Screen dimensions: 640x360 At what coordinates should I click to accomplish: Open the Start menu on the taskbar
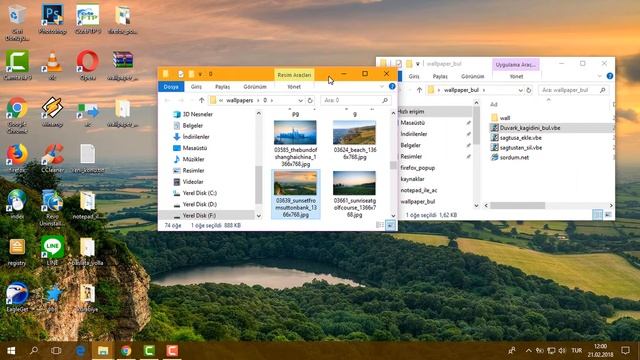(11, 351)
